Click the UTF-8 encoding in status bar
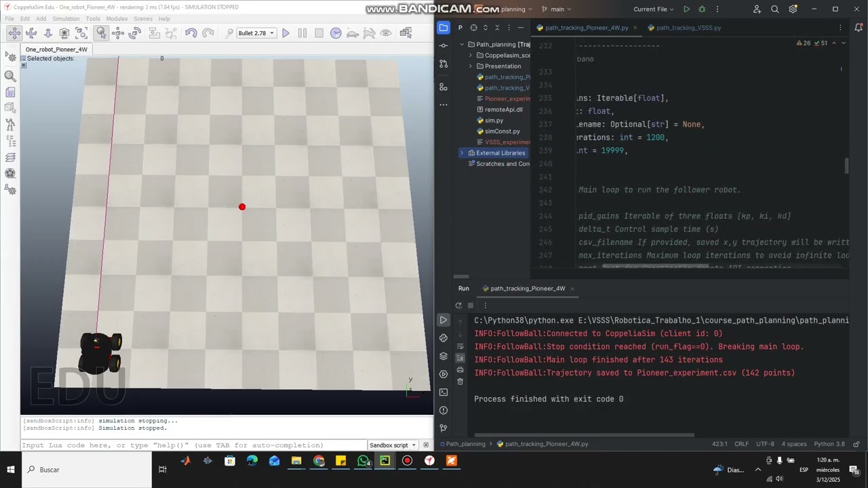The height and width of the screenshot is (488, 868). [x=765, y=444]
